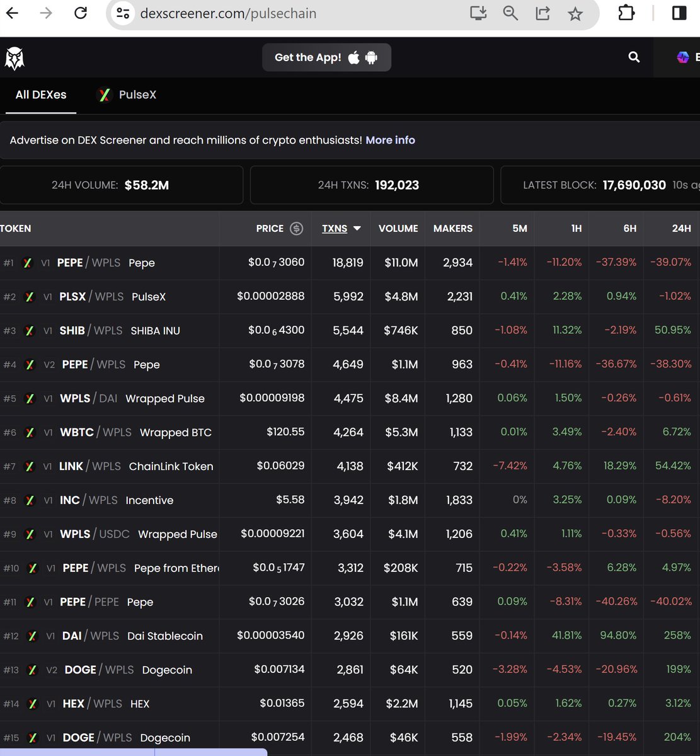Go back with the browser back arrow
The width and height of the screenshot is (700, 756).
(12, 13)
